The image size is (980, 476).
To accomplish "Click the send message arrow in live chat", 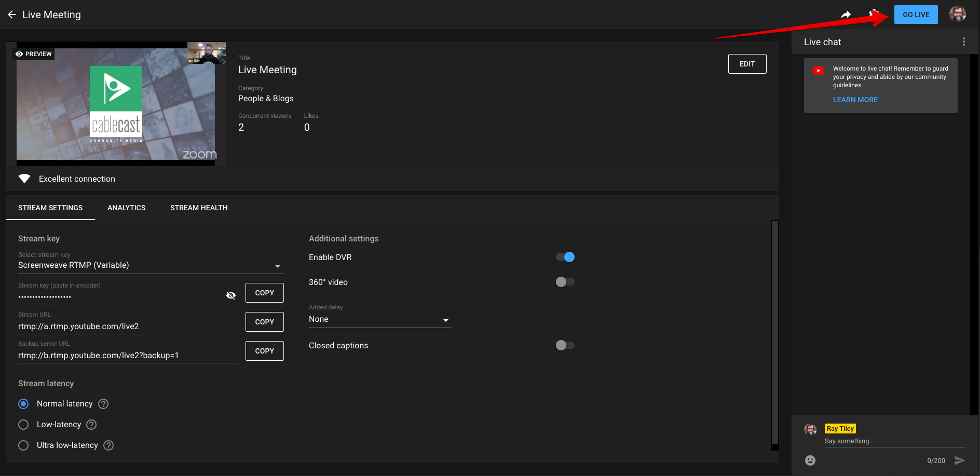I will tap(960, 460).
